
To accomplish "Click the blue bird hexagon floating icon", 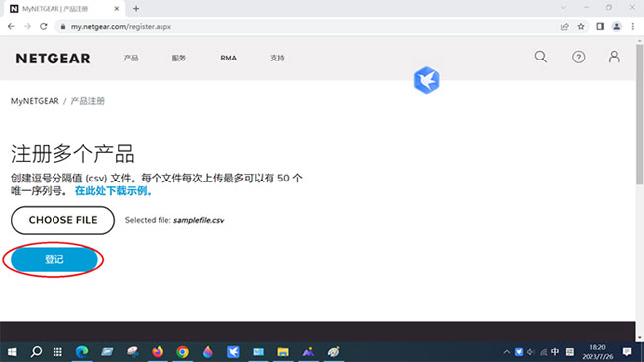I will [x=427, y=80].
